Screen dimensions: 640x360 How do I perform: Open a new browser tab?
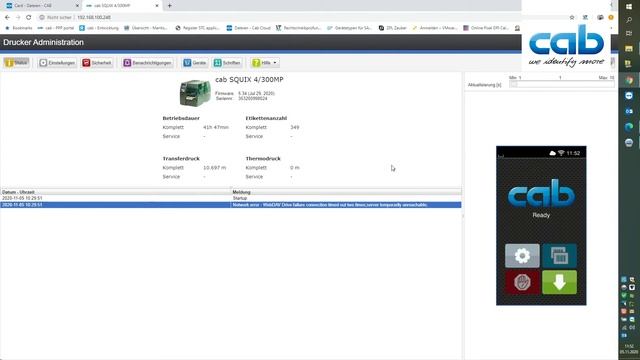click(169, 6)
